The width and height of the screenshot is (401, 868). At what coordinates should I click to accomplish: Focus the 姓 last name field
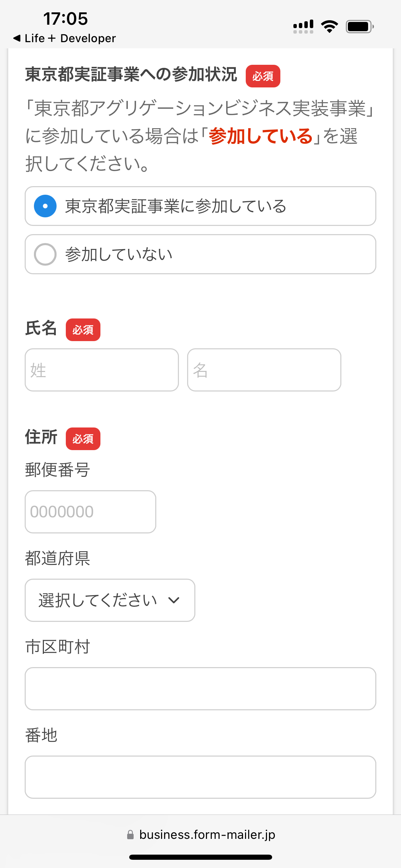coord(102,370)
